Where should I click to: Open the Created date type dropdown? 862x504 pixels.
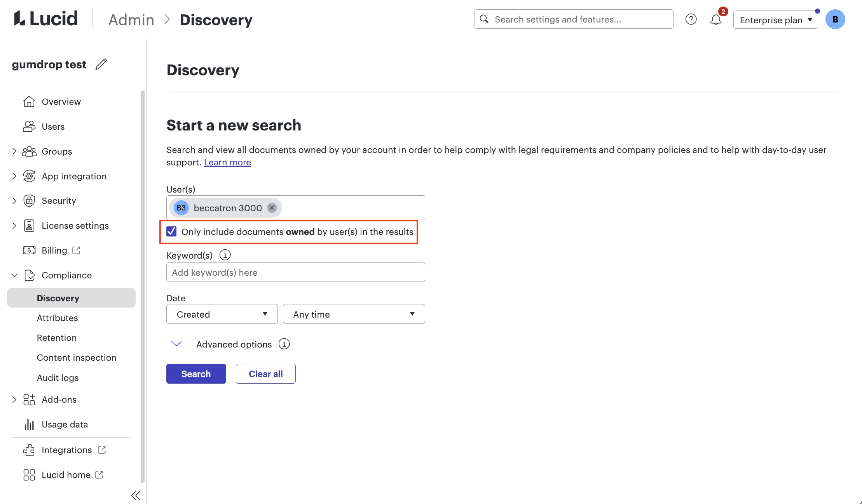tap(222, 314)
